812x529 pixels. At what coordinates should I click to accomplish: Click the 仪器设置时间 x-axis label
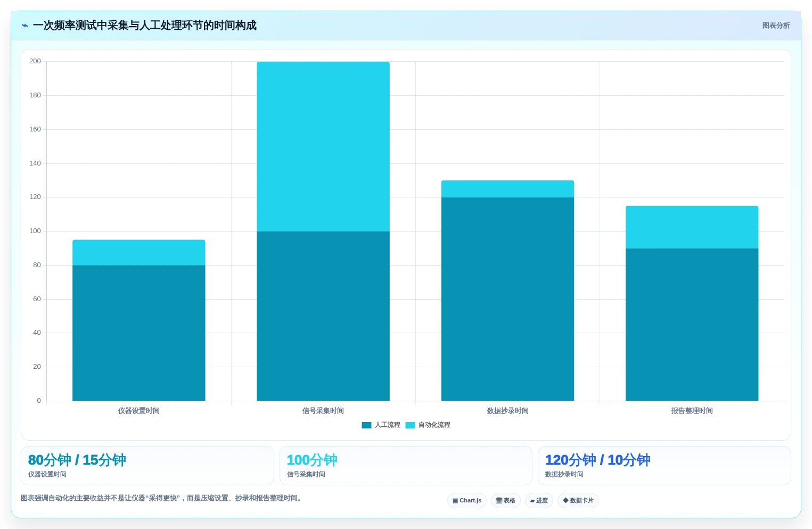139,411
